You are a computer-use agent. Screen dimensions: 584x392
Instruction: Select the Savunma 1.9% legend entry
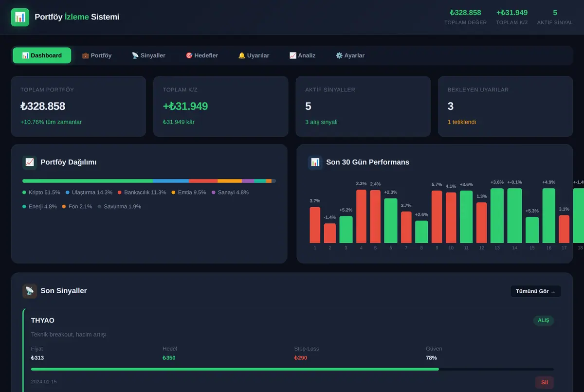[x=119, y=207]
